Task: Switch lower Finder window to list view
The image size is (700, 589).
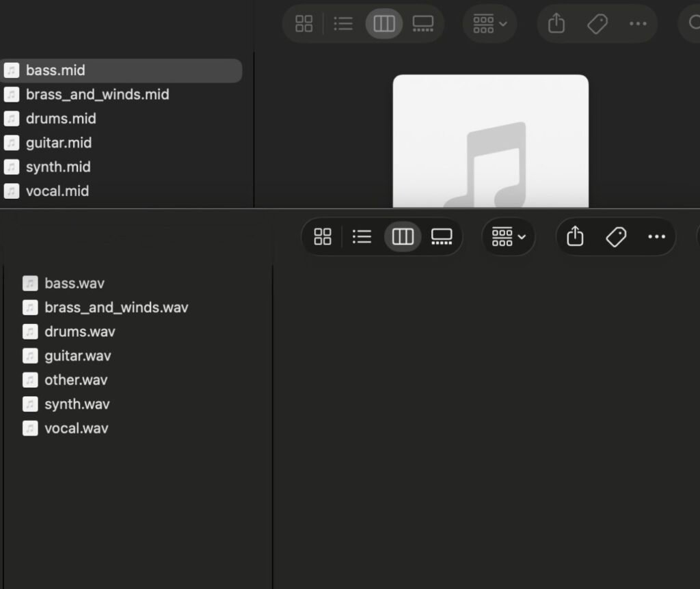Action: coord(362,236)
